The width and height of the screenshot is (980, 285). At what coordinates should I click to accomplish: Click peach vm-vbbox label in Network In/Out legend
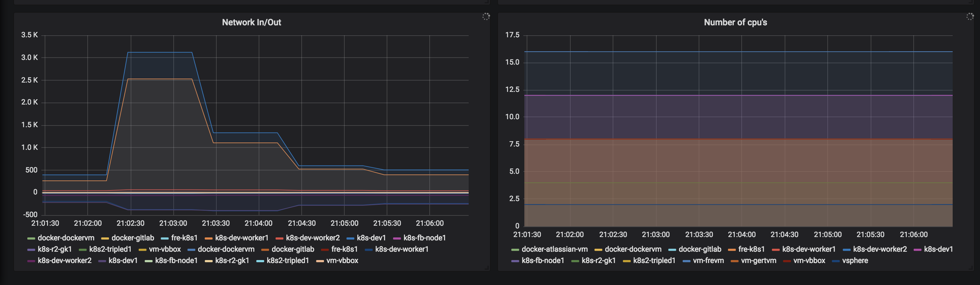tap(342, 261)
